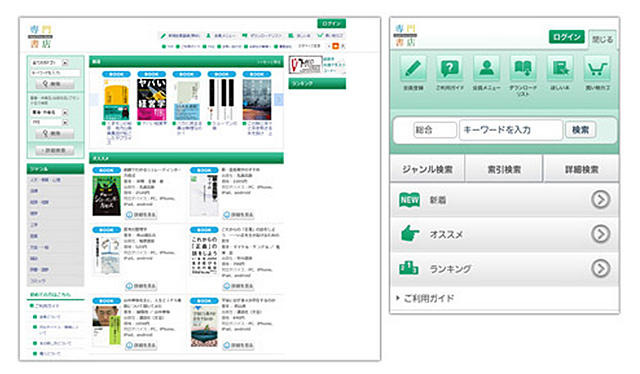
Task: Select the 詳細検索 tab in mobile view
Action: click(581, 169)
